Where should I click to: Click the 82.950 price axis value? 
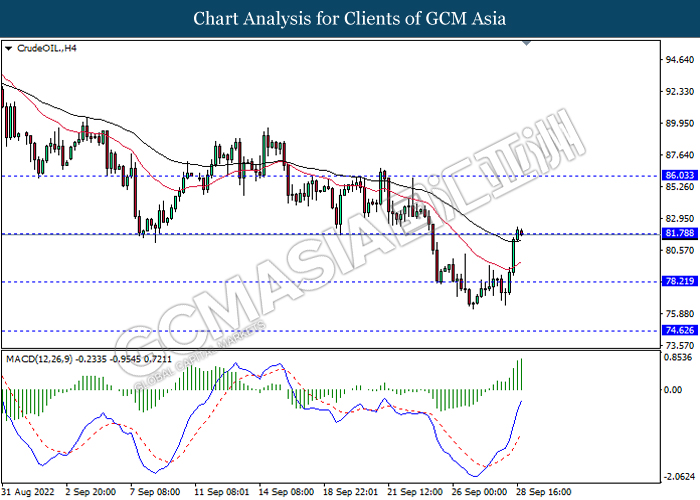(x=680, y=219)
